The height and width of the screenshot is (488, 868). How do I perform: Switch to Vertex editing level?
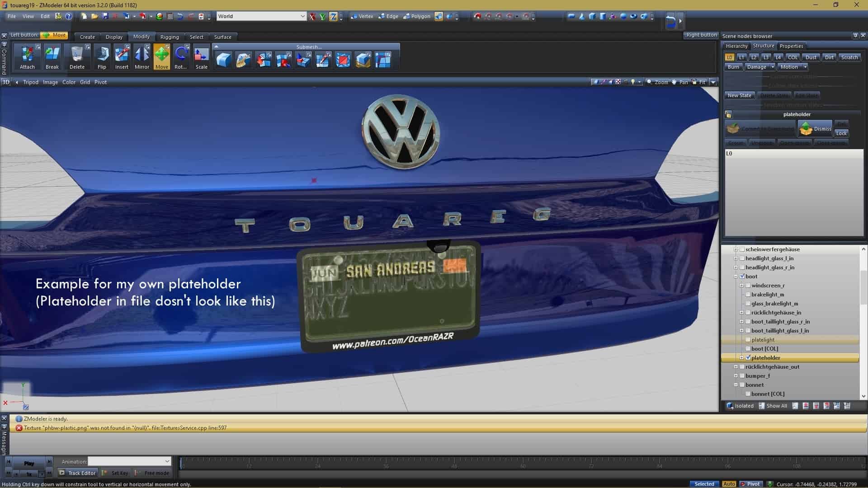(x=362, y=16)
